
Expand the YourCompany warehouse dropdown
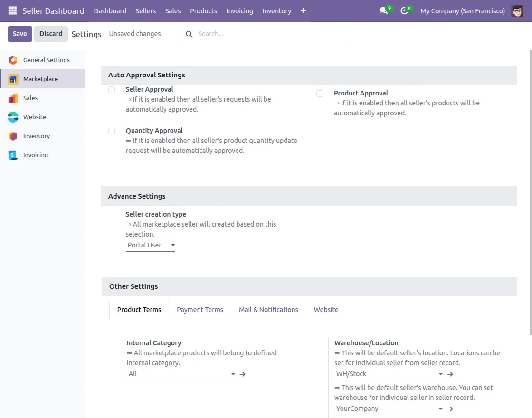coord(389,409)
